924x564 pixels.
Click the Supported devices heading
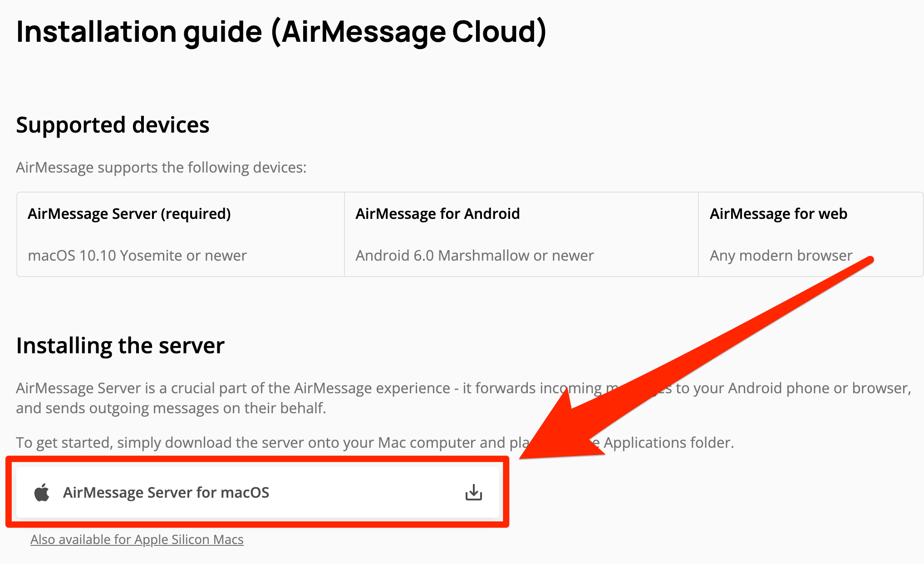coord(113,125)
